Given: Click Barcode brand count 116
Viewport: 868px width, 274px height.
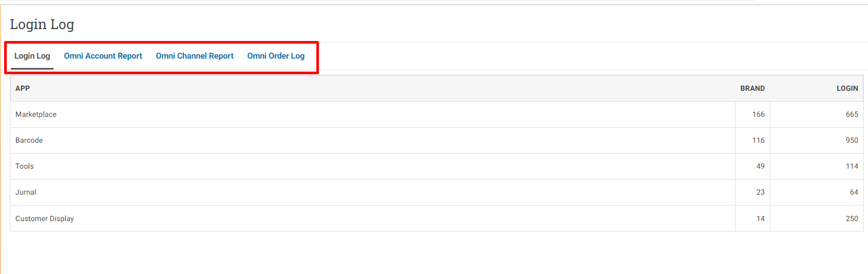Looking at the screenshot, I should click(758, 140).
